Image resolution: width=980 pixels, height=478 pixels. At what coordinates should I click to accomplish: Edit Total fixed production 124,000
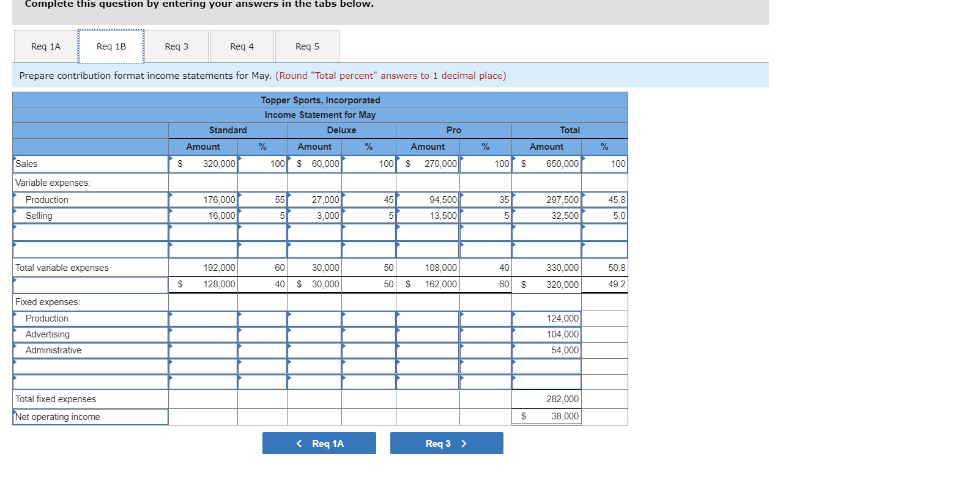[546, 318]
